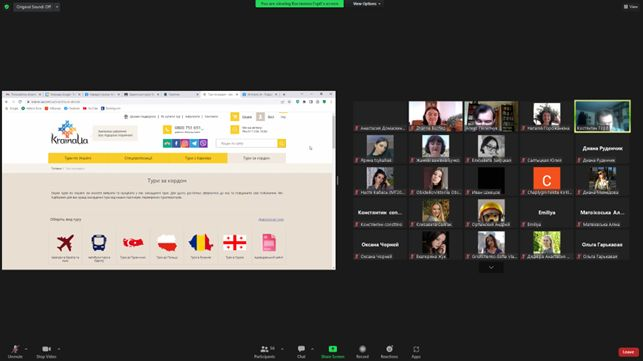643x361 pixels.
Task: Open the Telegram social icon
Action: 194,143
